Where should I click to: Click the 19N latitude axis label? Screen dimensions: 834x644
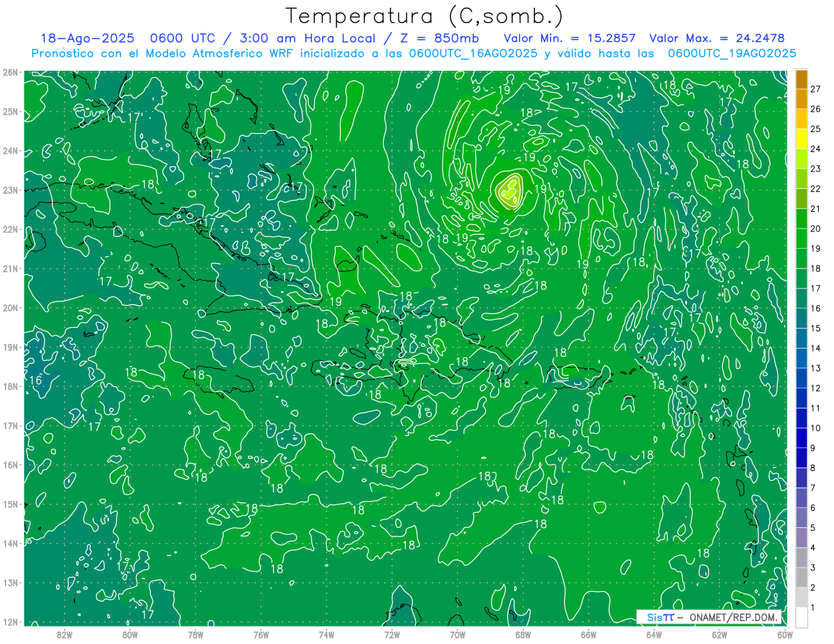(10, 347)
